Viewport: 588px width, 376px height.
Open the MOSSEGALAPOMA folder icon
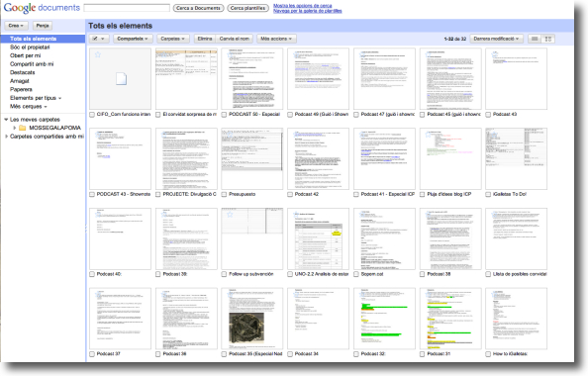click(23, 128)
